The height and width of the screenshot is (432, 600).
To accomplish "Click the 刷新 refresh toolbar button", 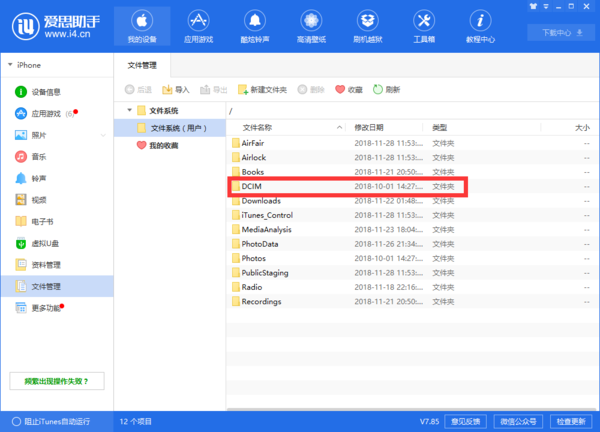I will coord(386,90).
